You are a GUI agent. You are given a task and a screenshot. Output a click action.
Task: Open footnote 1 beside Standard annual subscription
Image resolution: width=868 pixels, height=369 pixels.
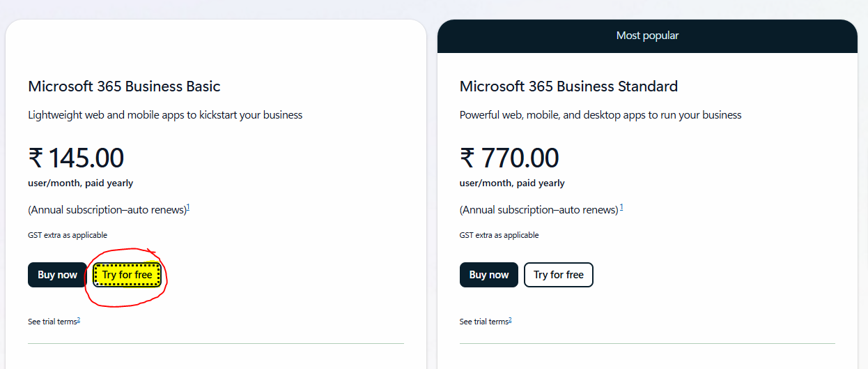[621, 207]
